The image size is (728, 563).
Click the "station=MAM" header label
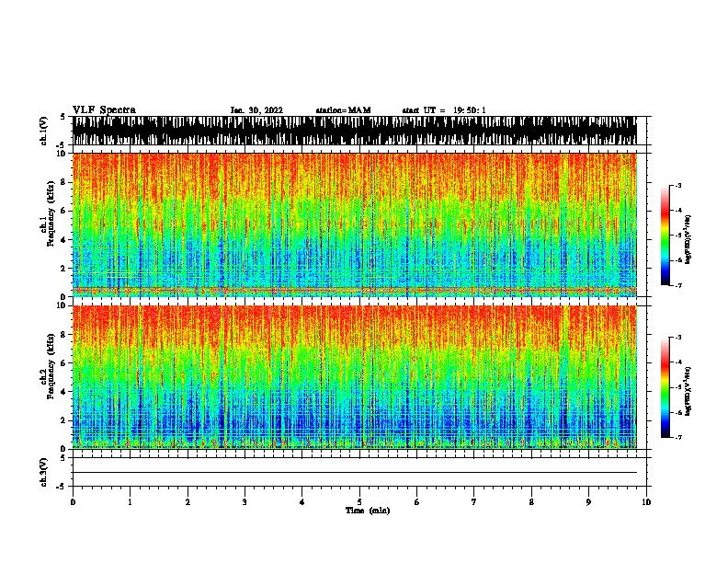pos(343,110)
